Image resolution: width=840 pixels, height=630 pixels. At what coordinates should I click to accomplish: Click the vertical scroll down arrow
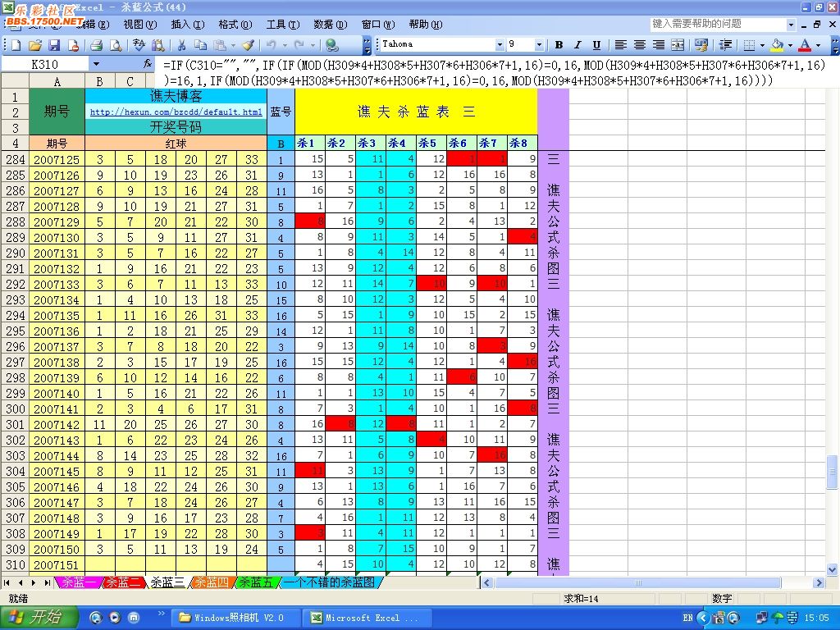pyautogui.click(x=833, y=569)
